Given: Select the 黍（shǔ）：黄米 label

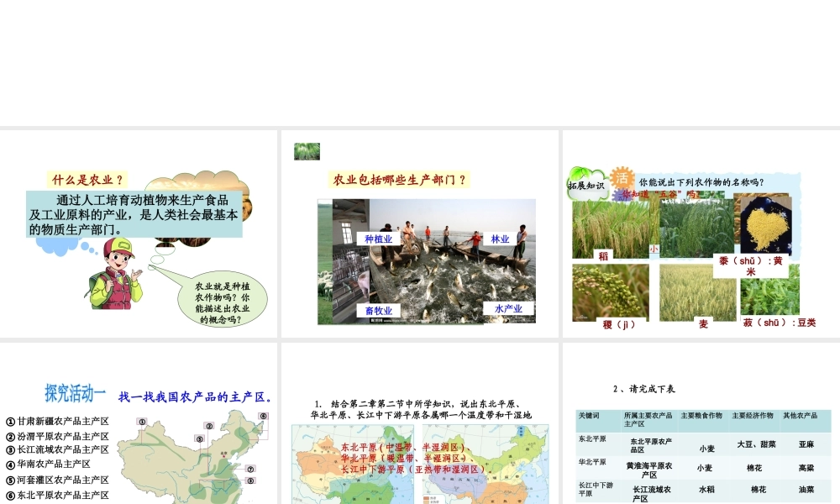Looking at the screenshot, I should [750, 265].
